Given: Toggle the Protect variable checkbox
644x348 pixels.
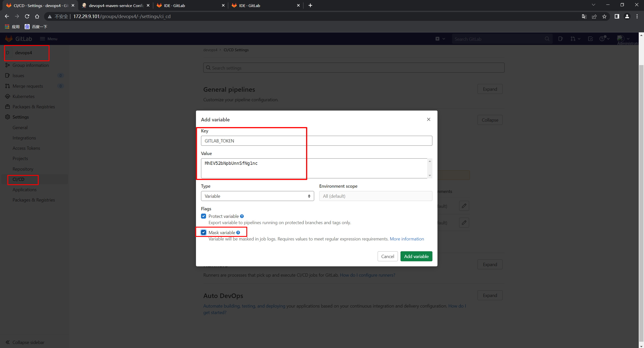Looking at the screenshot, I should (x=204, y=216).
